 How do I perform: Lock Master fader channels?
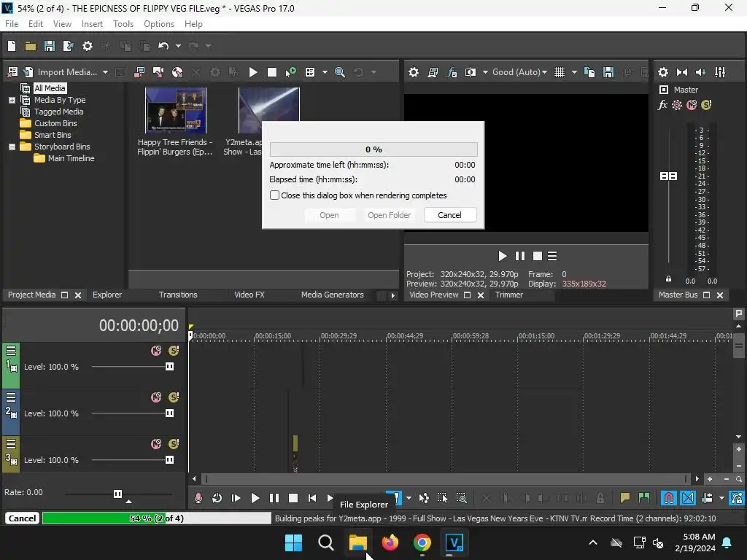tap(668, 279)
